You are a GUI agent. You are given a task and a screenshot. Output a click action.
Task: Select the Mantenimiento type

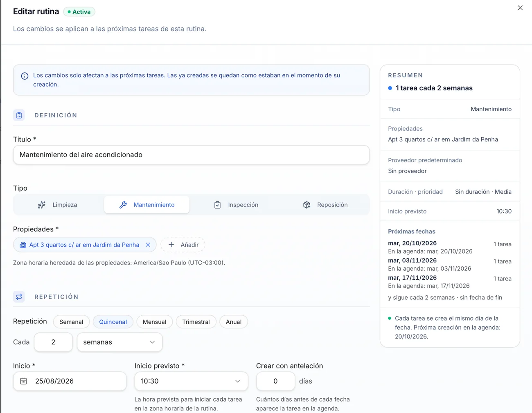click(147, 205)
